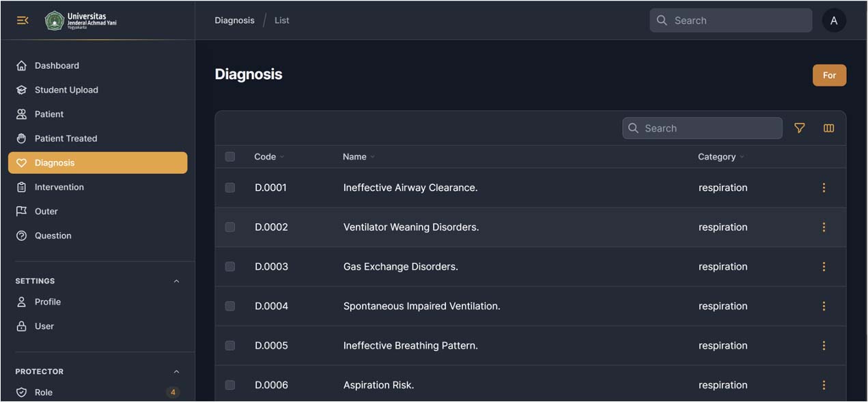Toggle columns using the column layout icon
Viewport: 868px width, 402px height.
pos(828,128)
